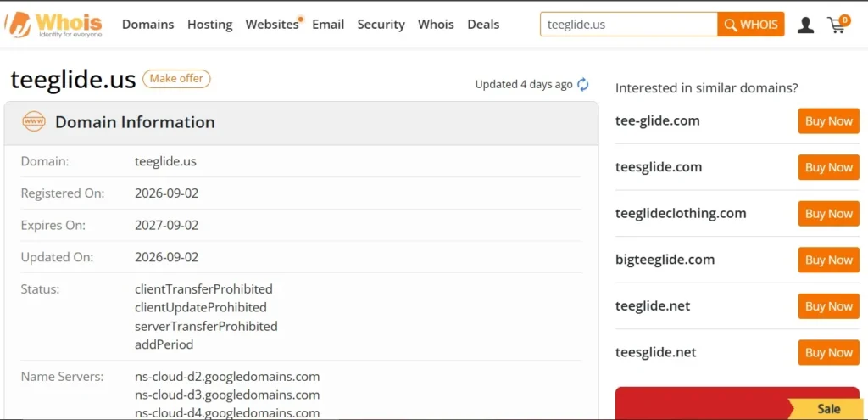Image resolution: width=868 pixels, height=420 pixels.
Task: Open the Email menu
Action: click(x=328, y=25)
